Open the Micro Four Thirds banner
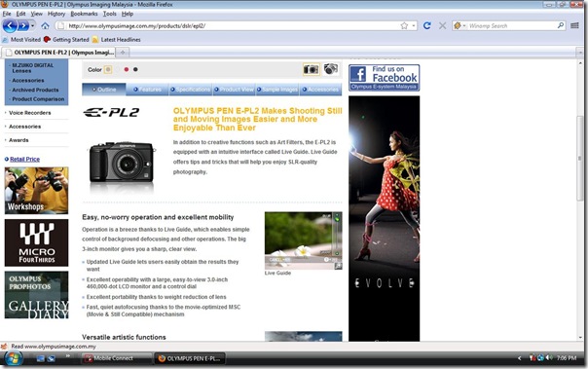This screenshot has width=588, height=369. click(x=36, y=242)
